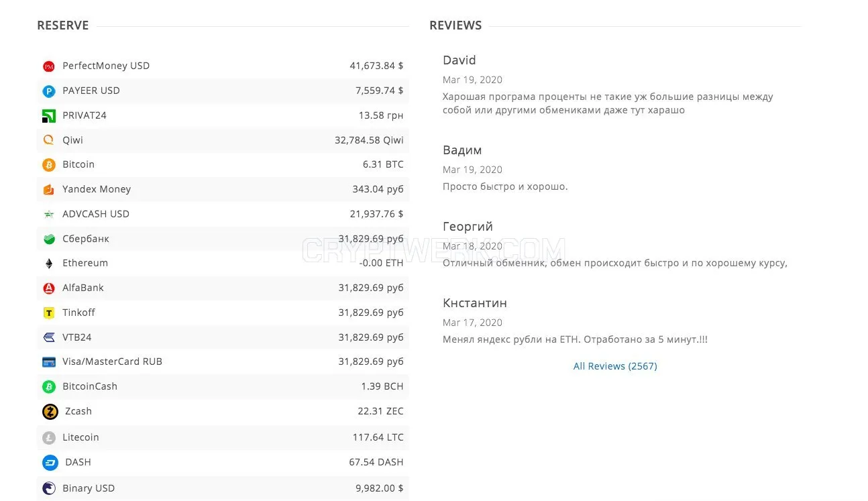Click the RESERVE section heading
Image resolution: width=868 pixels, height=501 pixels.
pos(63,25)
